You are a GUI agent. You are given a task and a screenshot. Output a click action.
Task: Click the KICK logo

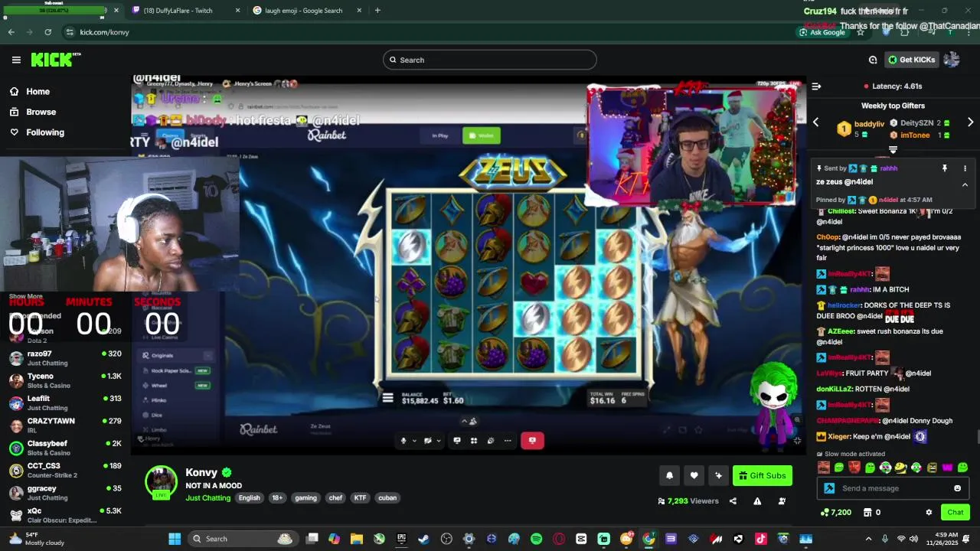tap(56, 60)
